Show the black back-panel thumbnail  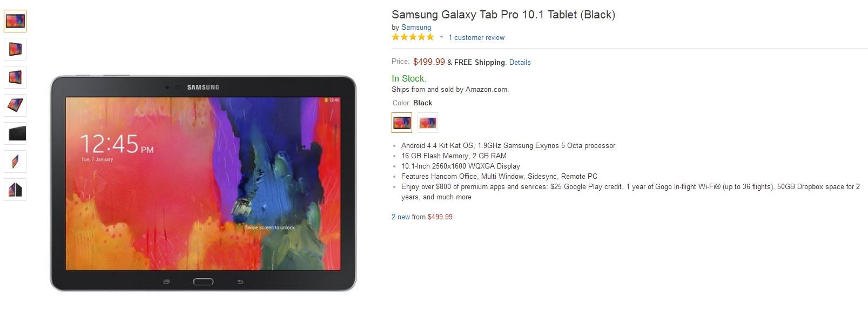(x=15, y=133)
